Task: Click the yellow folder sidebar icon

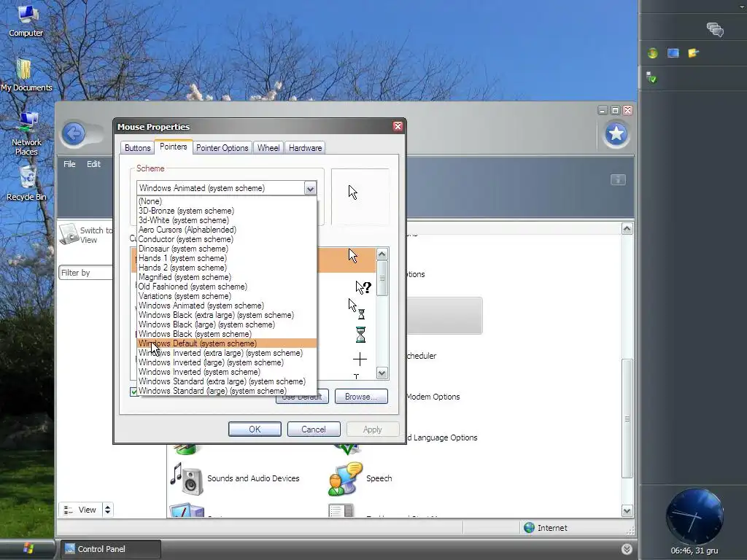Action: [x=693, y=52]
